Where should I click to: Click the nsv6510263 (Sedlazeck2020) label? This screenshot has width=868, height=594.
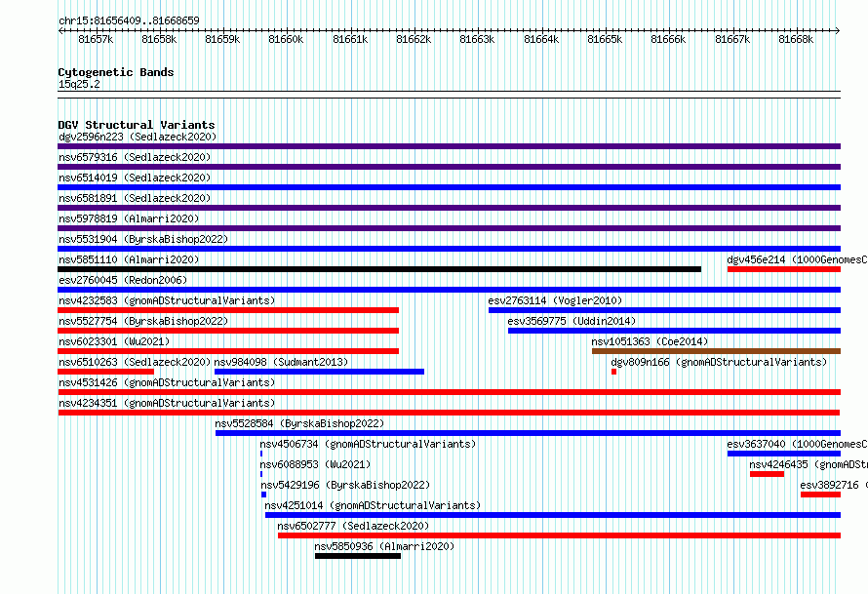(135, 362)
